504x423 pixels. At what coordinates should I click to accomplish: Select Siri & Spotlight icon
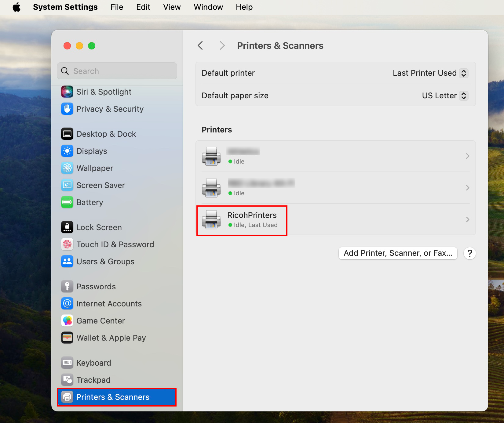point(67,92)
